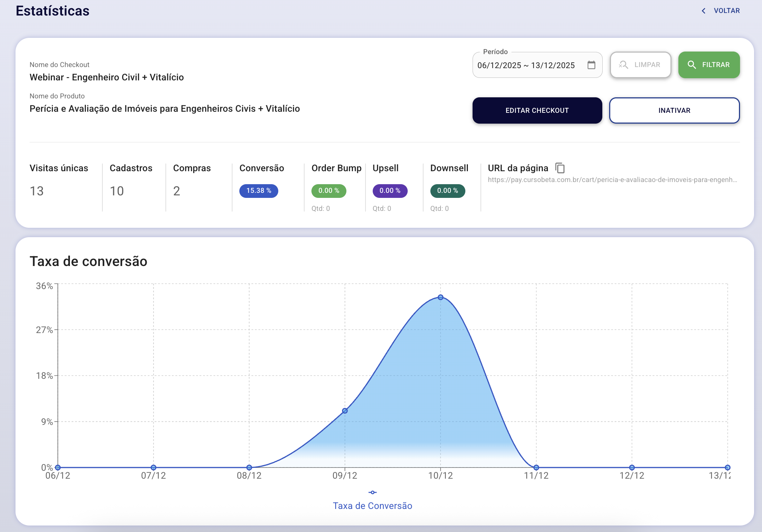The width and height of the screenshot is (762, 532).
Task: Select the 09/12 data point on chart
Action: tap(345, 411)
